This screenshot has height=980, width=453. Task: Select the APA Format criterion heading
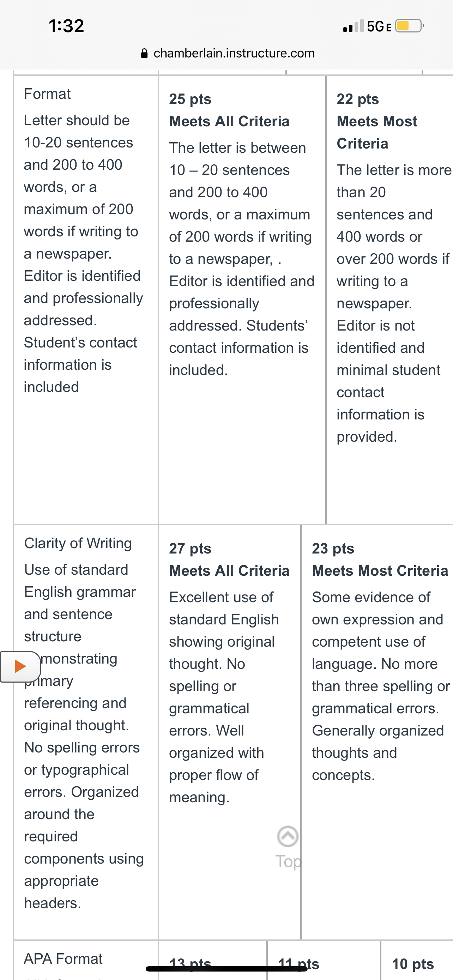click(x=63, y=958)
